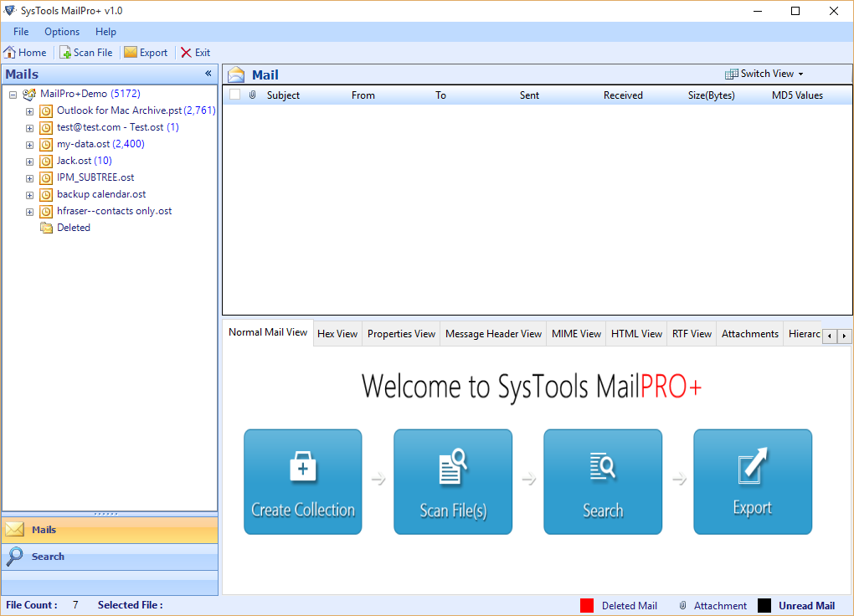Click the Deleted folder icon
The height and width of the screenshot is (616, 854).
coord(46,228)
